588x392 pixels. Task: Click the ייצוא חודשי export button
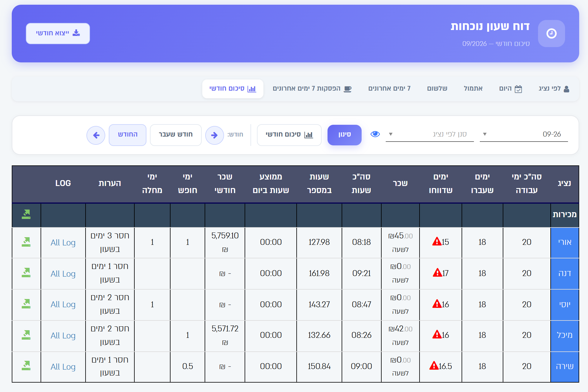[x=58, y=33]
